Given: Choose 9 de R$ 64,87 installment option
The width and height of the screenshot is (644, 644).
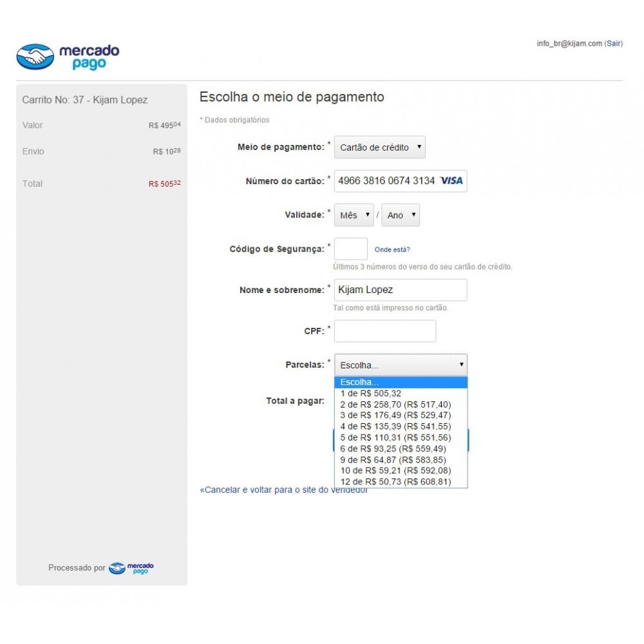Looking at the screenshot, I should [401, 460].
